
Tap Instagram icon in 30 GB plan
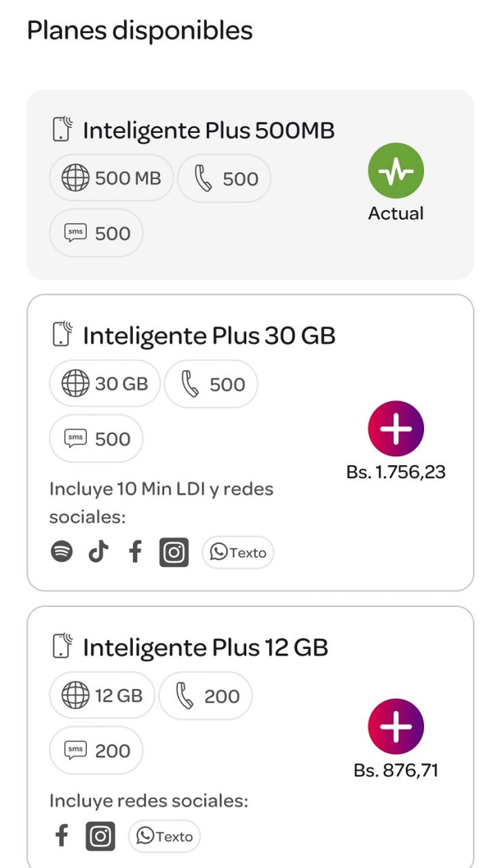pyautogui.click(x=174, y=553)
